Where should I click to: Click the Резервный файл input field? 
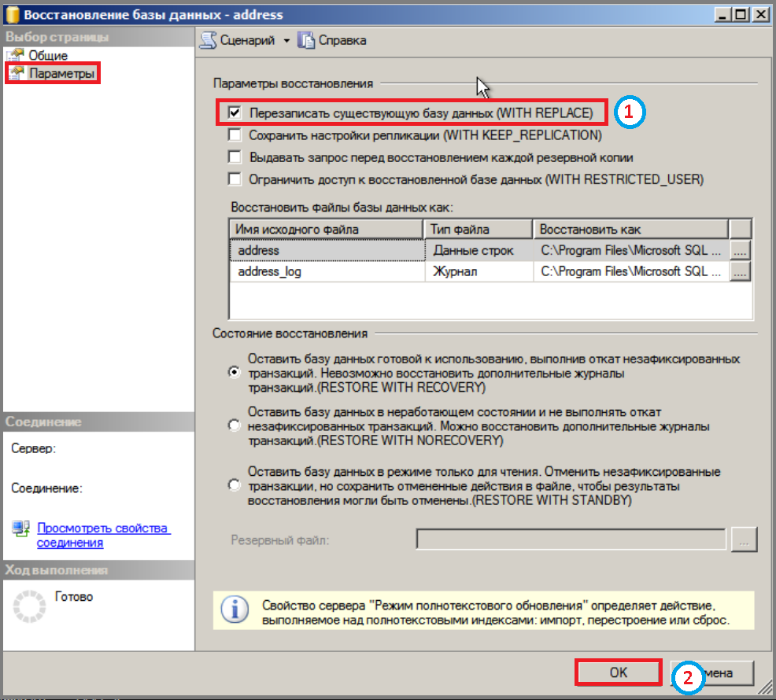coord(571,540)
